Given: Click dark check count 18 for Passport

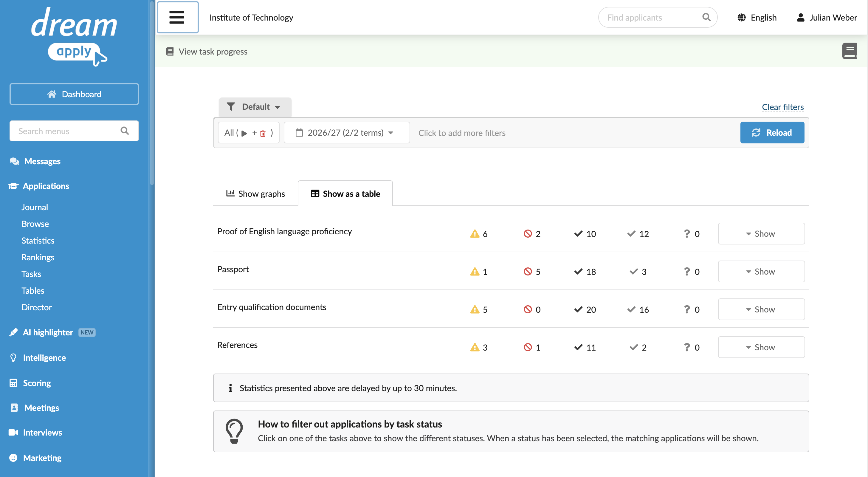Looking at the screenshot, I should click(x=585, y=272).
